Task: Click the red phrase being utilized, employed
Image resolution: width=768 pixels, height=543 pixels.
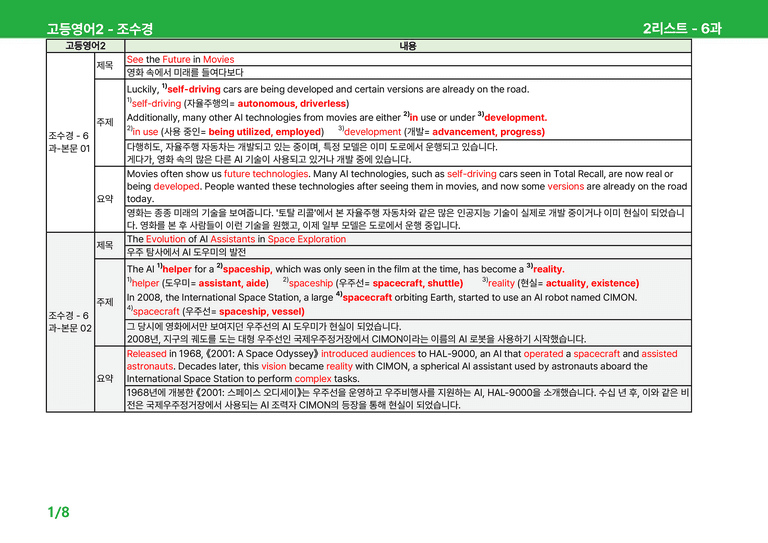Action: [265, 132]
